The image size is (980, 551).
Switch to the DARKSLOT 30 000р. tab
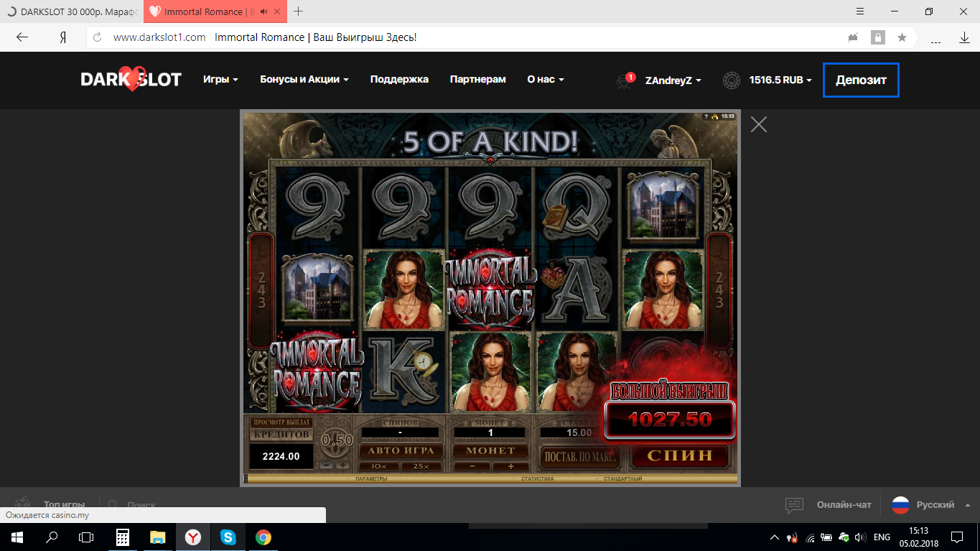pyautogui.click(x=72, y=11)
